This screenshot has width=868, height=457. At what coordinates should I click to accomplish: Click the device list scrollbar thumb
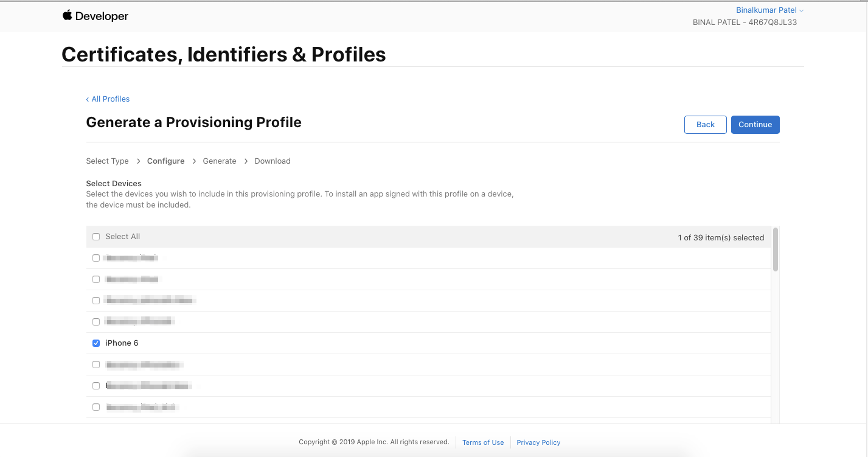pos(776,249)
